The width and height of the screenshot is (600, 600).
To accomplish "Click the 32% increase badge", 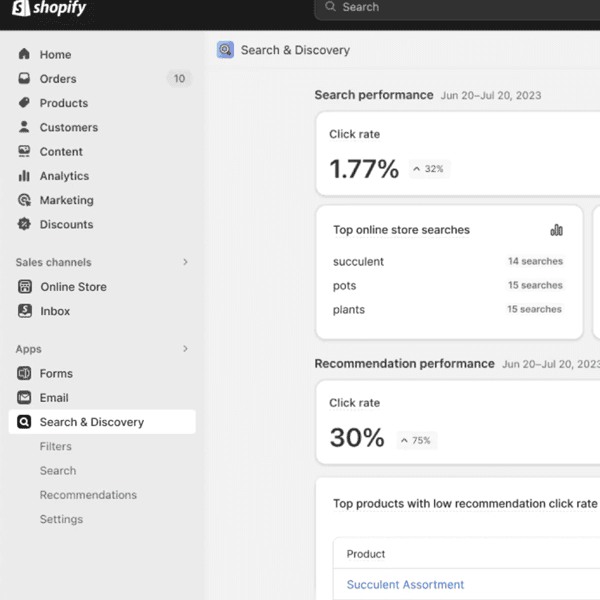I will (x=429, y=169).
